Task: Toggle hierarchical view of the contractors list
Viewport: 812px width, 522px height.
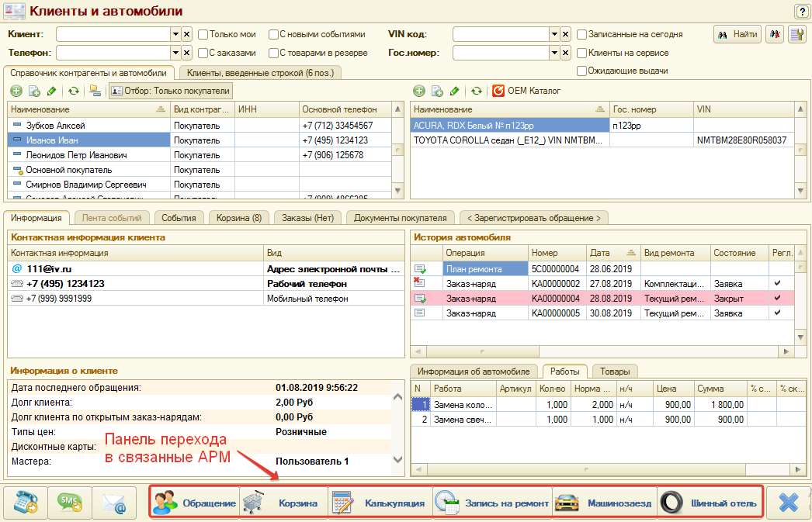Action: pyautogui.click(x=95, y=91)
